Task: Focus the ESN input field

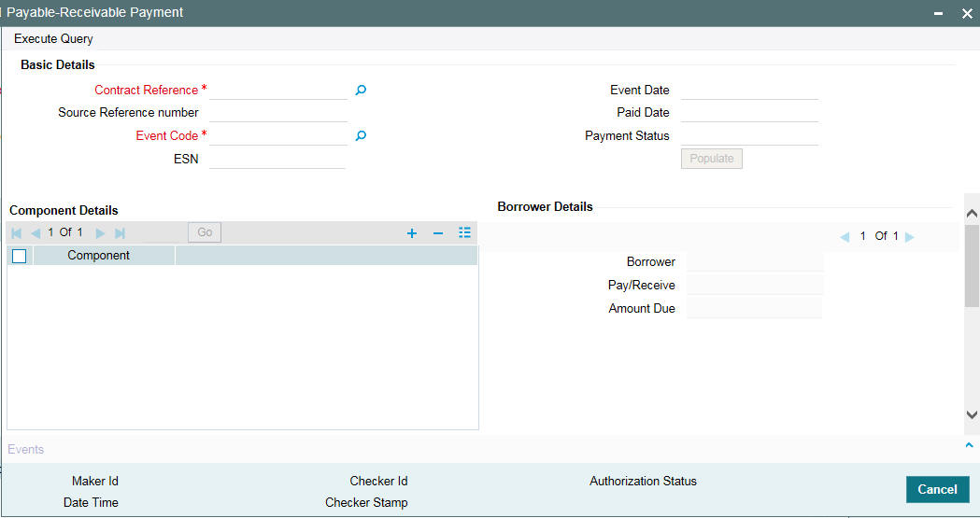Action: [x=277, y=159]
